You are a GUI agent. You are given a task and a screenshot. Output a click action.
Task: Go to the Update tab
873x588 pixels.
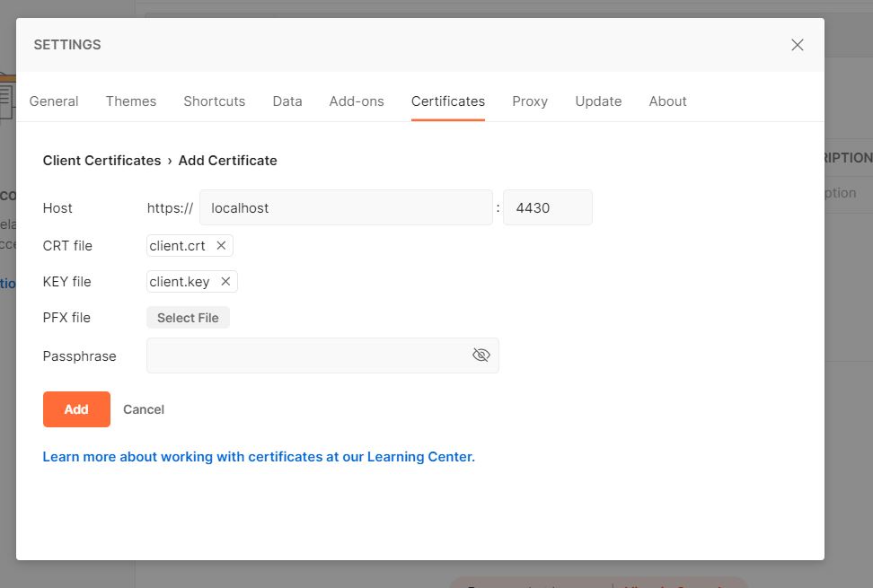click(x=598, y=101)
